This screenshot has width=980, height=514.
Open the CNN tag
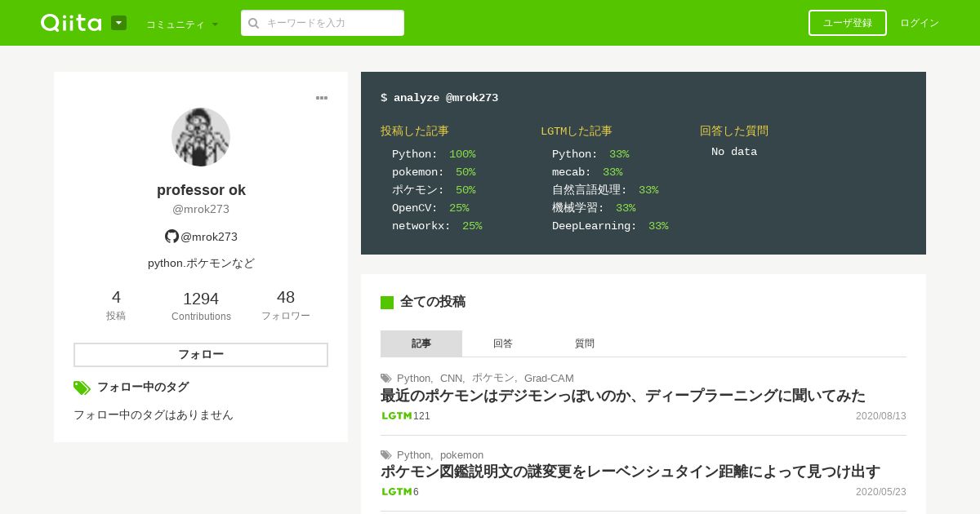tap(451, 379)
